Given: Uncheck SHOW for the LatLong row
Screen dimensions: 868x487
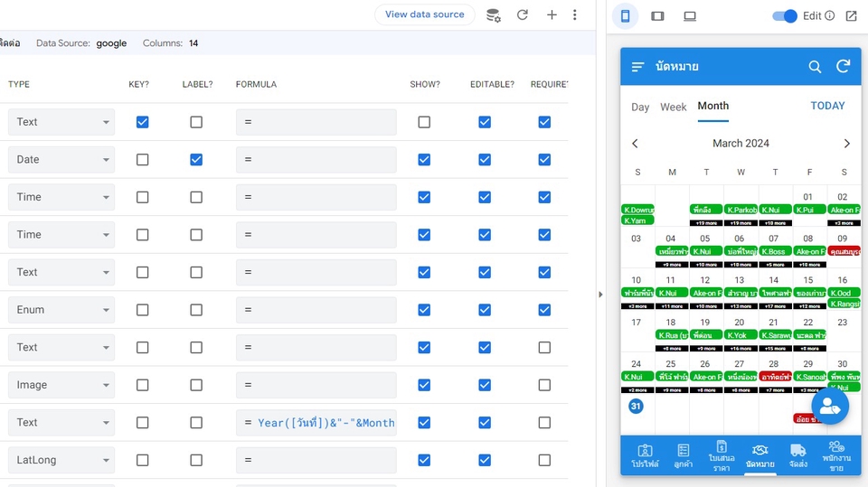Looking at the screenshot, I should pos(424,460).
